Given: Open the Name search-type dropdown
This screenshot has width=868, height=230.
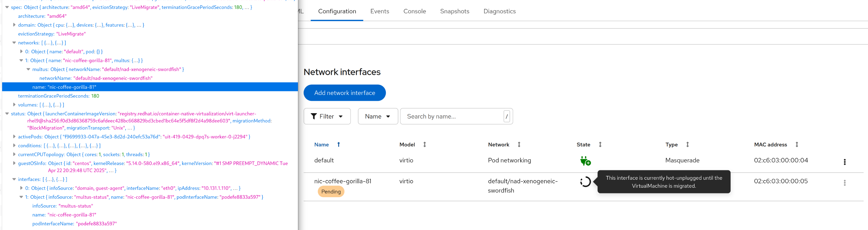Looking at the screenshot, I should tap(377, 116).
